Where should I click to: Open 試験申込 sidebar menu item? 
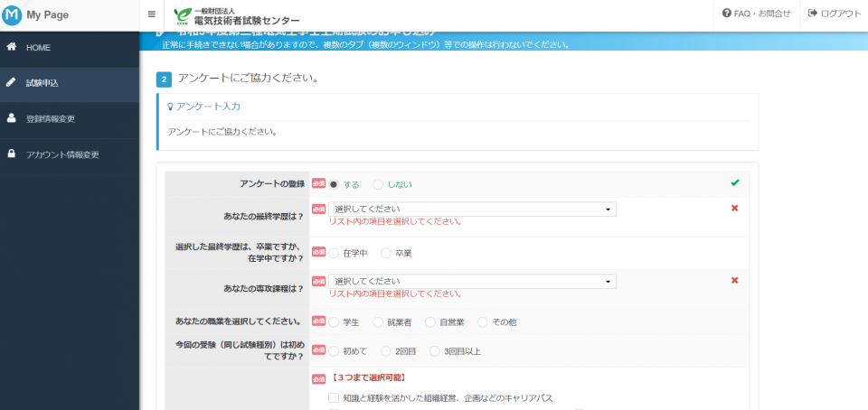pos(42,83)
